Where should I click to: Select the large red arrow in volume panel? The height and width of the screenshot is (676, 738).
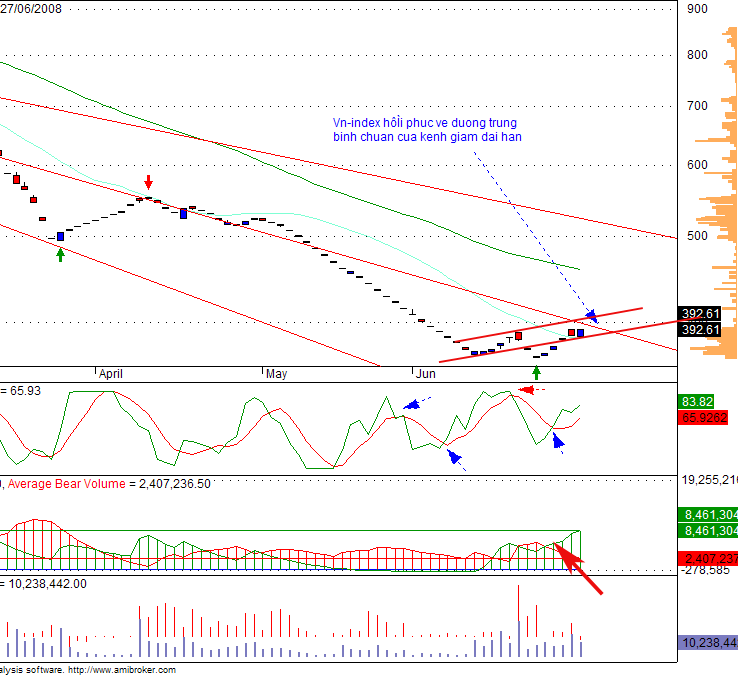582,572
